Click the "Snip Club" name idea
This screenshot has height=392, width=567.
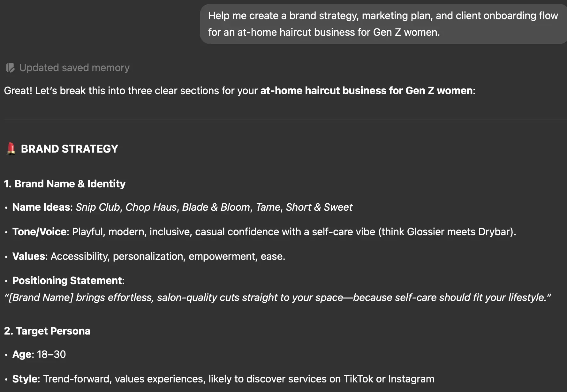(98, 207)
